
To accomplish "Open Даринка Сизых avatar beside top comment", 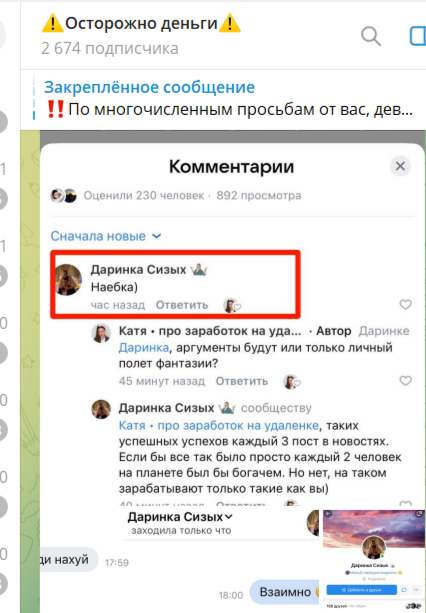I will click(x=68, y=279).
